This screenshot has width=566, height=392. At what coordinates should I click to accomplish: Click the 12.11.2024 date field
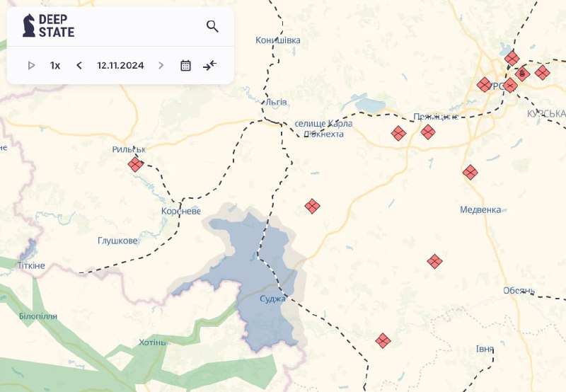tap(120, 65)
